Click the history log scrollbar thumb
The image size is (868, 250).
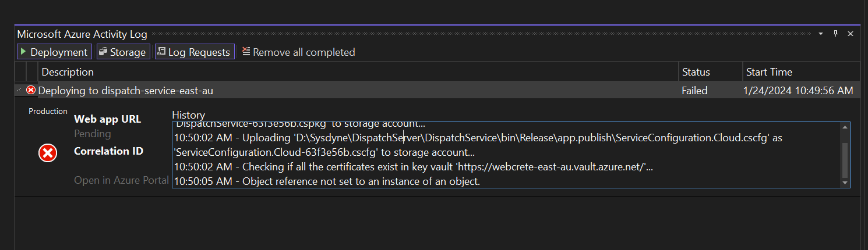(845, 159)
